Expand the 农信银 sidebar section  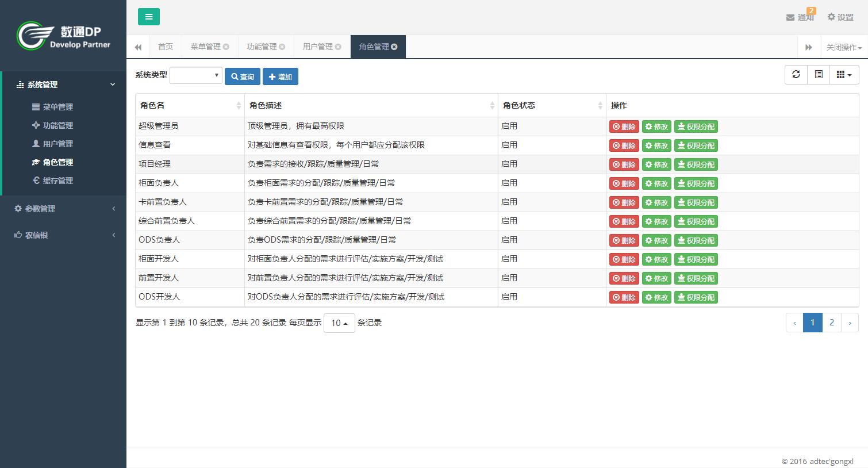click(x=63, y=235)
